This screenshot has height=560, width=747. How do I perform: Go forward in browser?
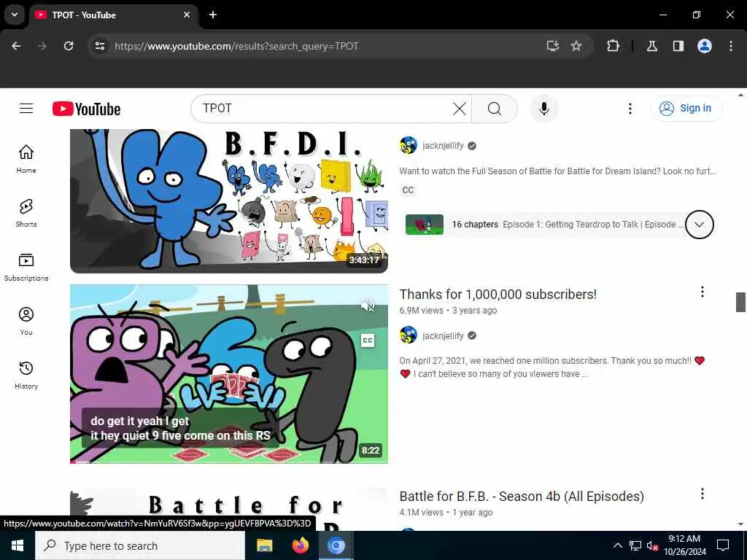pos(42,46)
